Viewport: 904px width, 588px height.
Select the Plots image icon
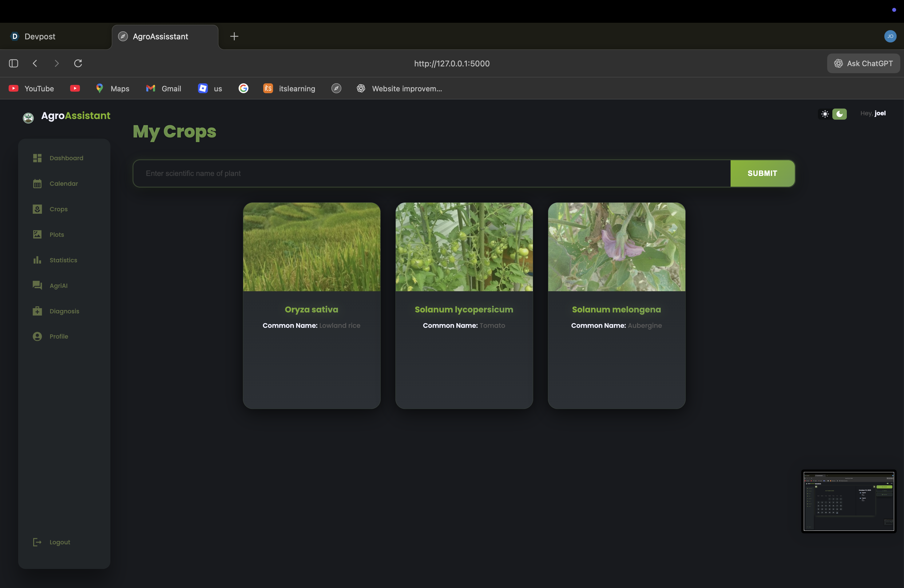[37, 234]
